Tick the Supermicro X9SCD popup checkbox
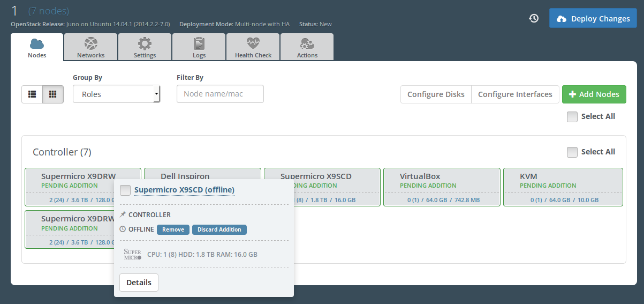The width and height of the screenshot is (644, 304). [x=125, y=190]
